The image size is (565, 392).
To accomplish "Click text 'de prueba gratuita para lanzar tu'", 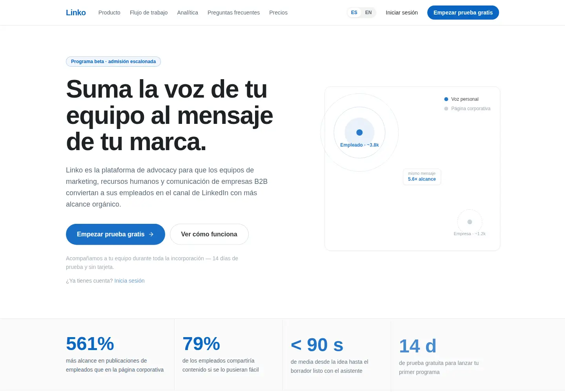I will 439,363.
